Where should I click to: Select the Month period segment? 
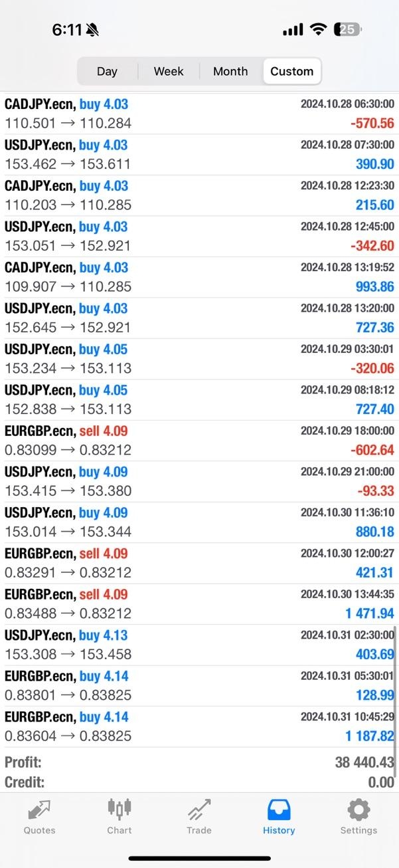tap(230, 71)
